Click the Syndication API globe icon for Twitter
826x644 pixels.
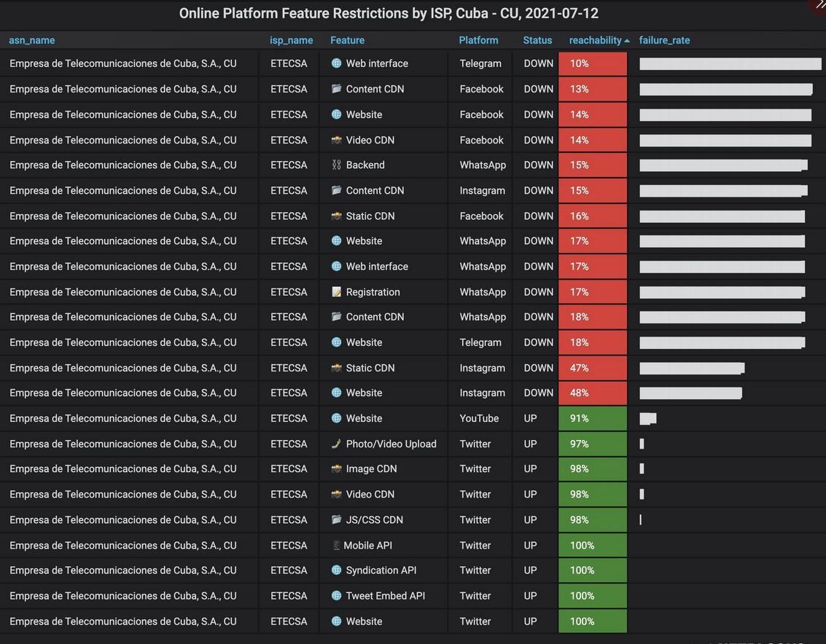pos(335,570)
